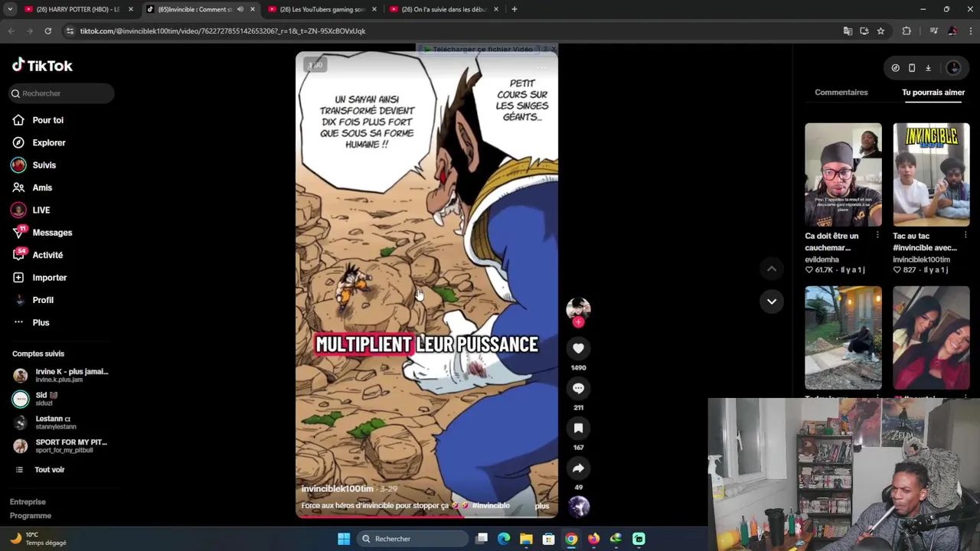980x551 pixels.
Task: Open Ca doit être un cauchemar thumbnail
Action: (x=843, y=174)
